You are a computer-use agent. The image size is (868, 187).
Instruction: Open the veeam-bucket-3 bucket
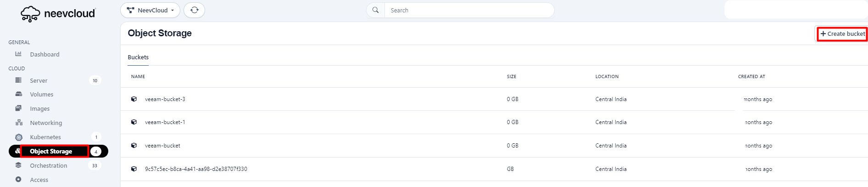165,99
